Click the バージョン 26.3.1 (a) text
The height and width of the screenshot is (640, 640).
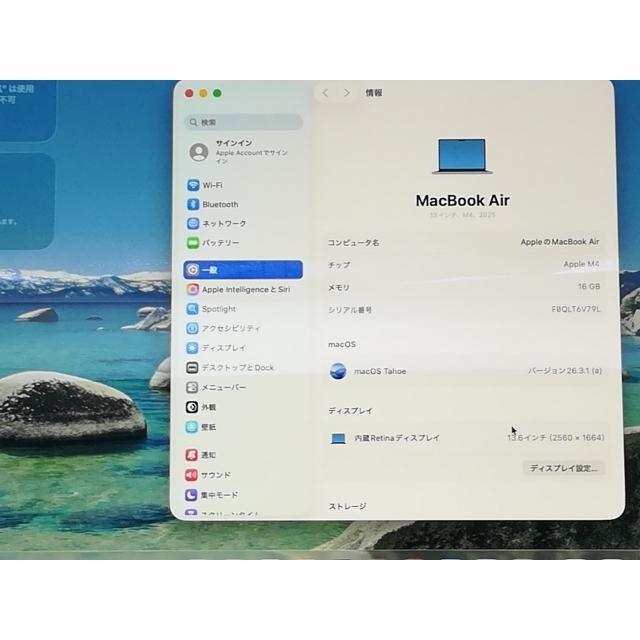tap(564, 371)
